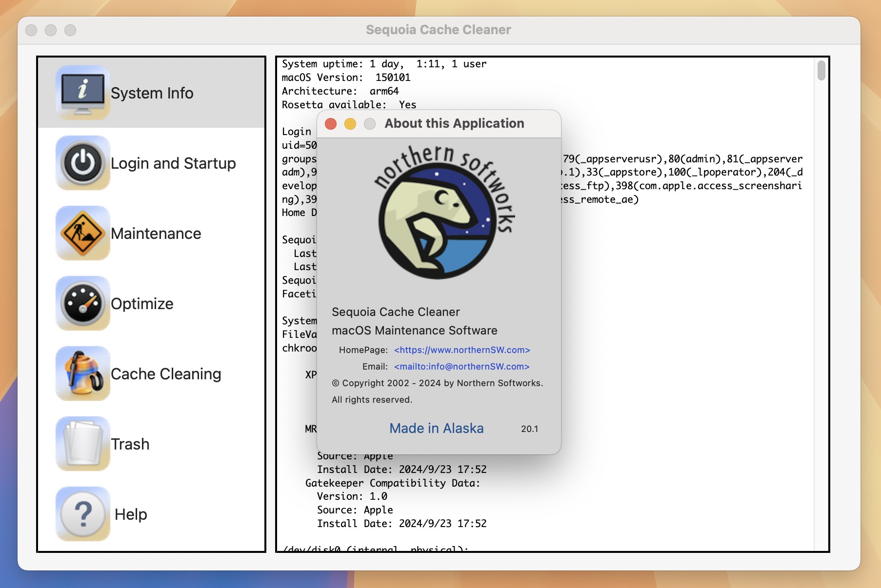The height and width of the screenshot is (588, 881).
Task: Go to the Optimize section label
Action: (142, 304)
